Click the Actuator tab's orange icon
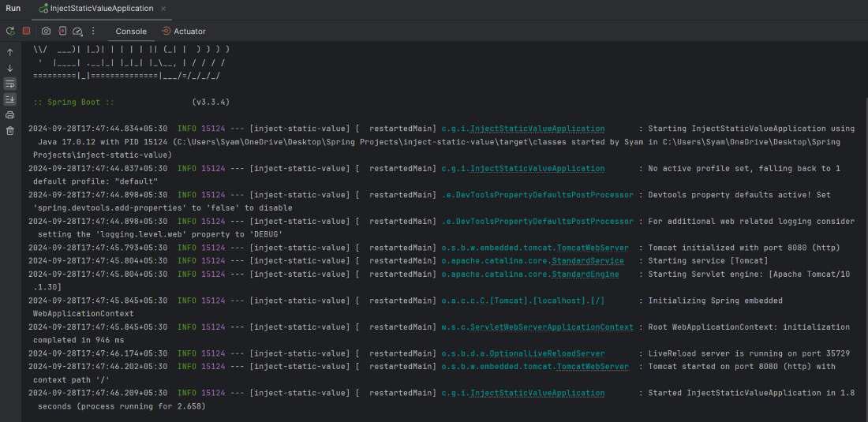Viewport: 868px width, 422px height. pos(166,32)
